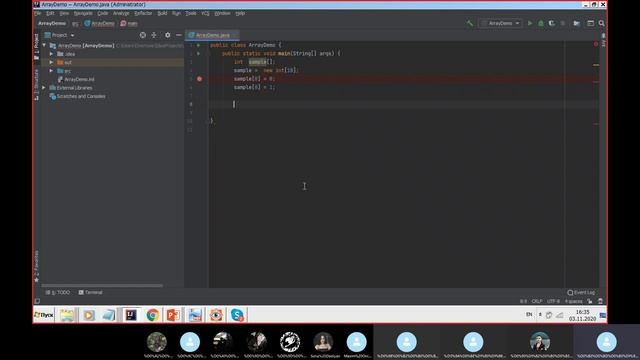Open Search Everywhere magnifier icon
Screen dimensions: 640x360
(x=602, y=23)
